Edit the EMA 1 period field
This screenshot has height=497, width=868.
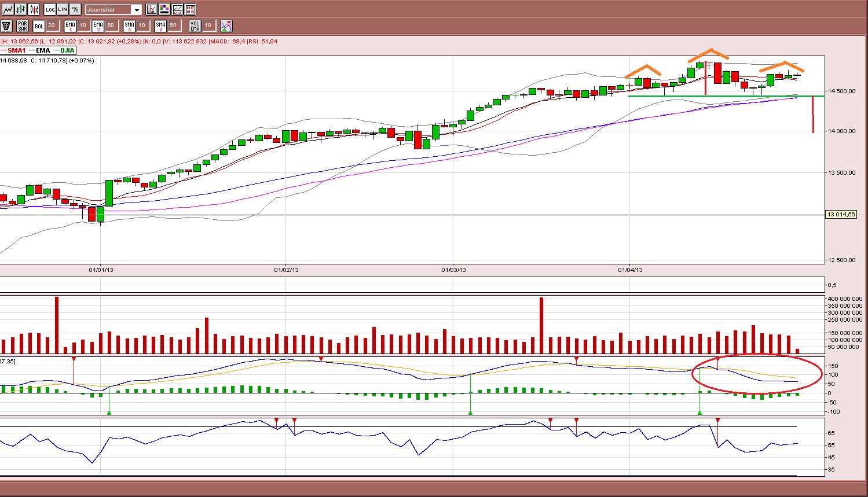83,25
